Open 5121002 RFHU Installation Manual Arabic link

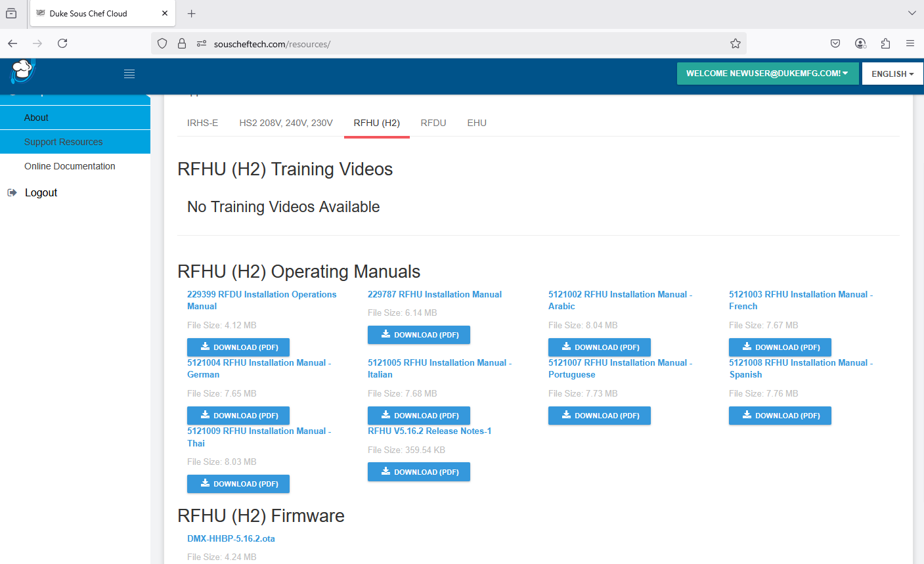point(620,300)
